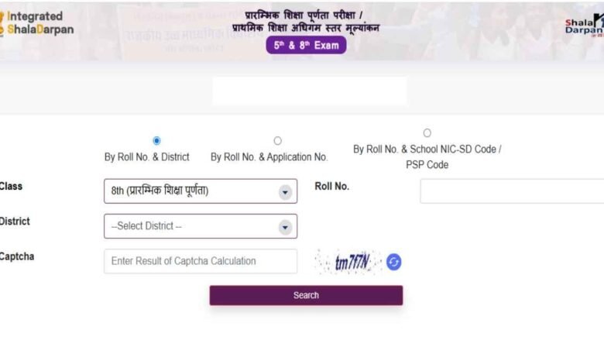
Task: Click the By Roll No. & District label
Action: coord(147,157)
